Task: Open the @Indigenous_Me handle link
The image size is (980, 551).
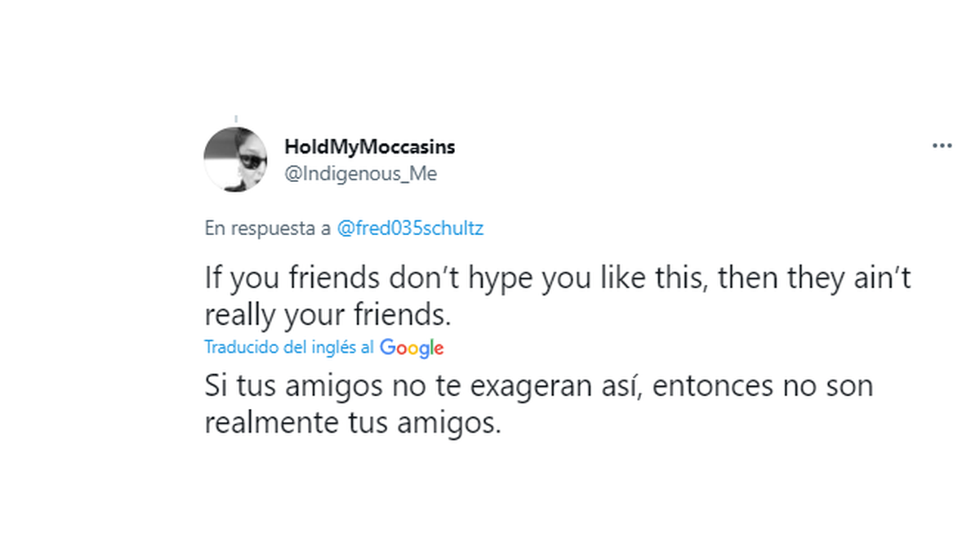Action: tap(360, 173)
